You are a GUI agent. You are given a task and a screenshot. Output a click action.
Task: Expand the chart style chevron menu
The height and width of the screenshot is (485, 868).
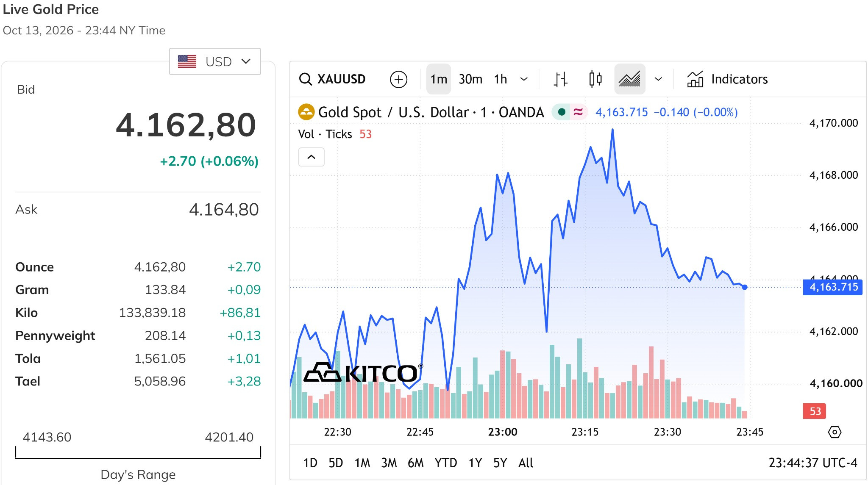[x=658, y=79]
